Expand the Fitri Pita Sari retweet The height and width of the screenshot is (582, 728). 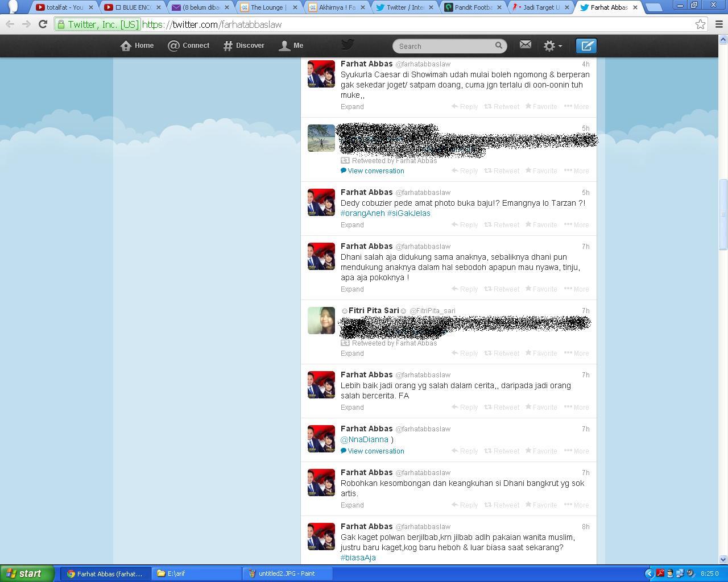pos(352,354)
